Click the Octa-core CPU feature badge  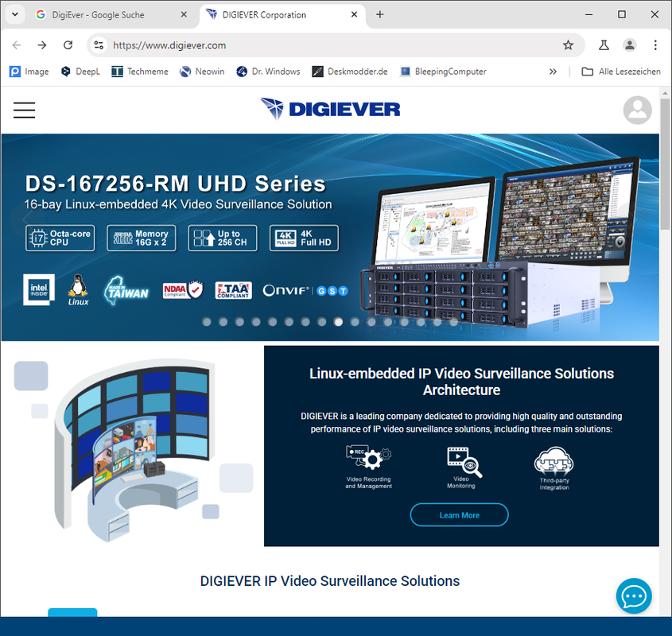click(60, 238)
